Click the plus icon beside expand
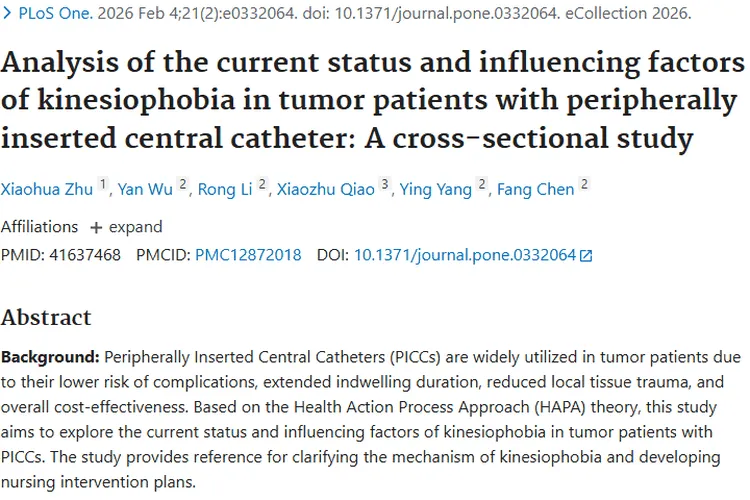750x500 pixels. [96, 226]
